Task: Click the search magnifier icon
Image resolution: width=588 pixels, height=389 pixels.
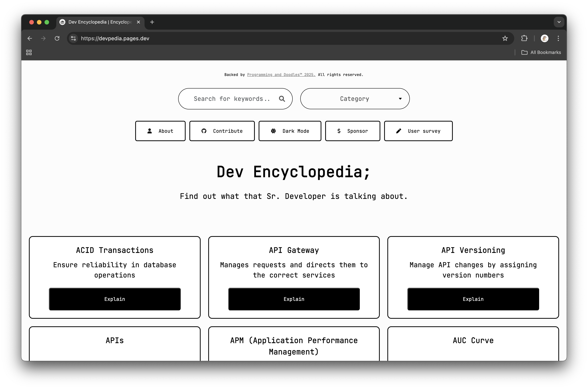Action: (x=282, y=99)
